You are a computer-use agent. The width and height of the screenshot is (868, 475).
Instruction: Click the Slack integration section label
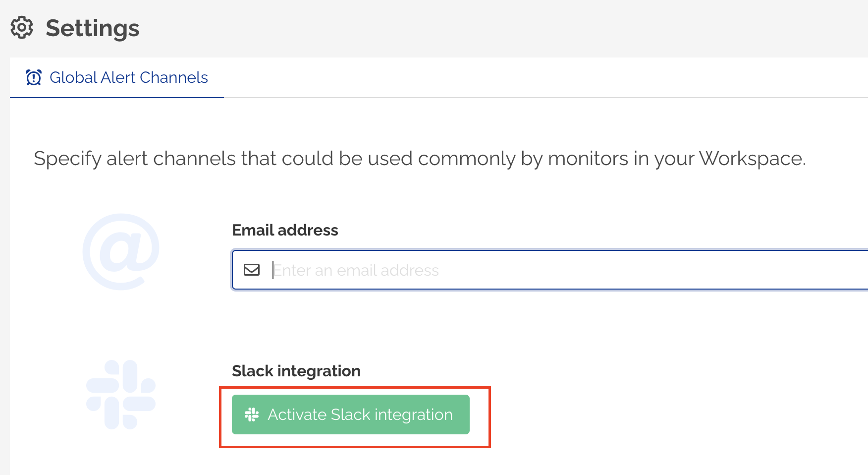pos(296,370)
